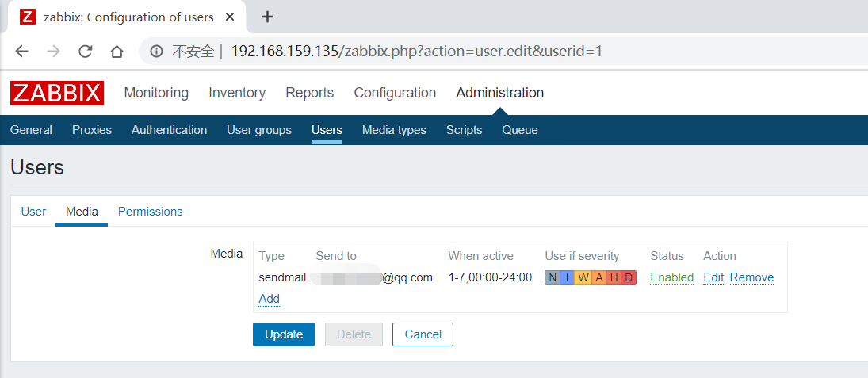Image resolution: width=868 pixels, height=378 pixels.
Task: Switch to the Media tab
Action: 82,212
